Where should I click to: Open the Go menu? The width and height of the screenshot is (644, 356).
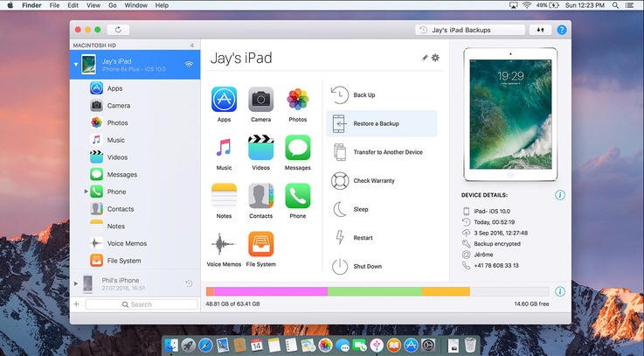113,5
